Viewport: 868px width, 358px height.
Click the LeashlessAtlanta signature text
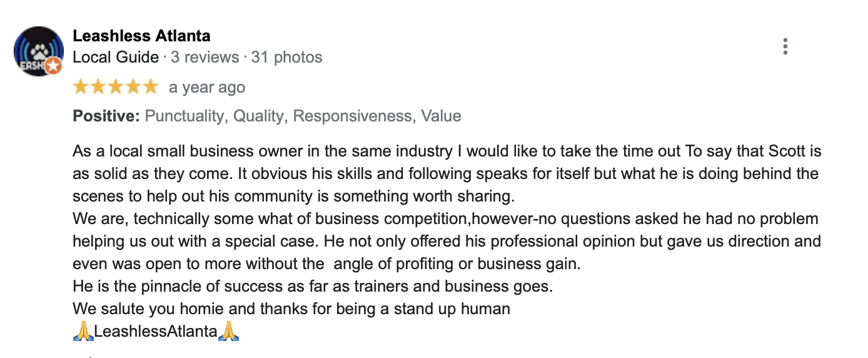[x=156, y=332]
